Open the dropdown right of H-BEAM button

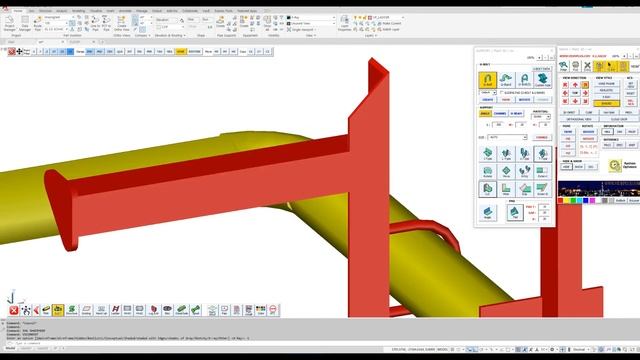[541, 117]
